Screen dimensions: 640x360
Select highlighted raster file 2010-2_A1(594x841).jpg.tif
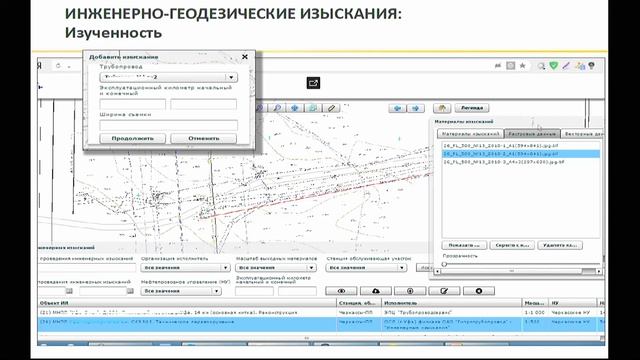[x=521, y=154]
